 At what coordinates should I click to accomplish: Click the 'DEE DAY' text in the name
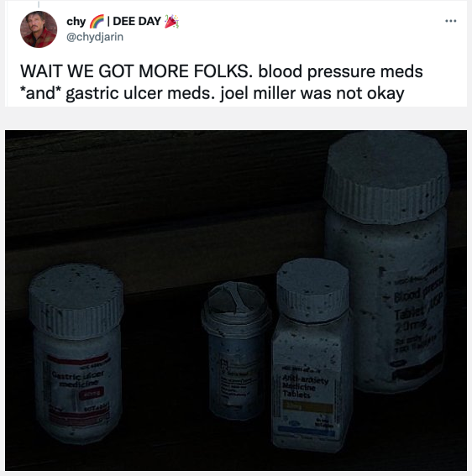coord(137,21)
